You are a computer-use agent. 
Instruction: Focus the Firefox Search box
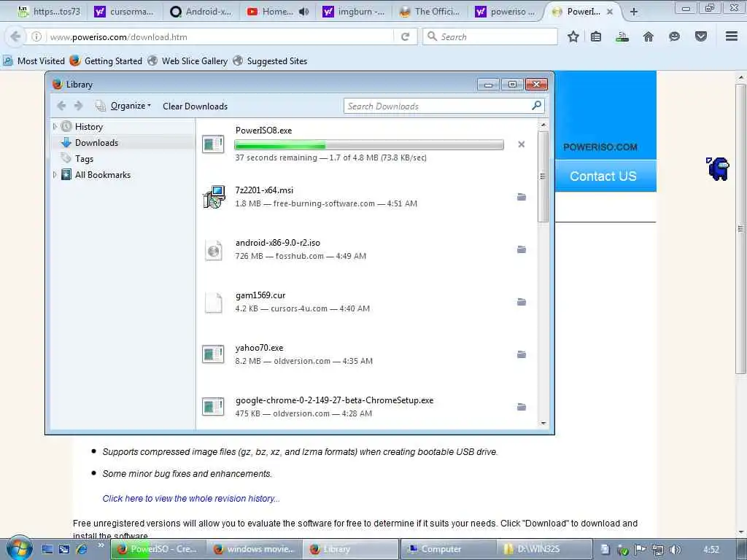click(491, 36)
